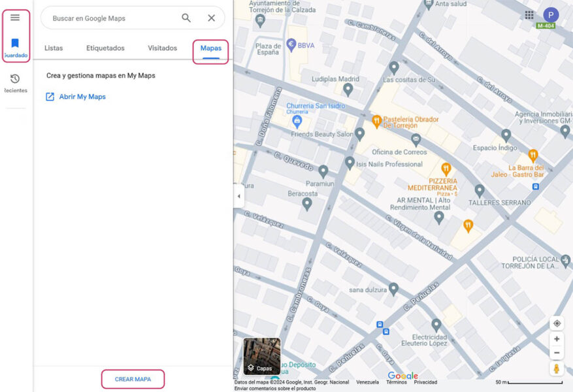The height and width of the screenshot is (392, 573).
Task: Zoom in using the plus control
Action: pyautogui.click(x=556, y=338)
